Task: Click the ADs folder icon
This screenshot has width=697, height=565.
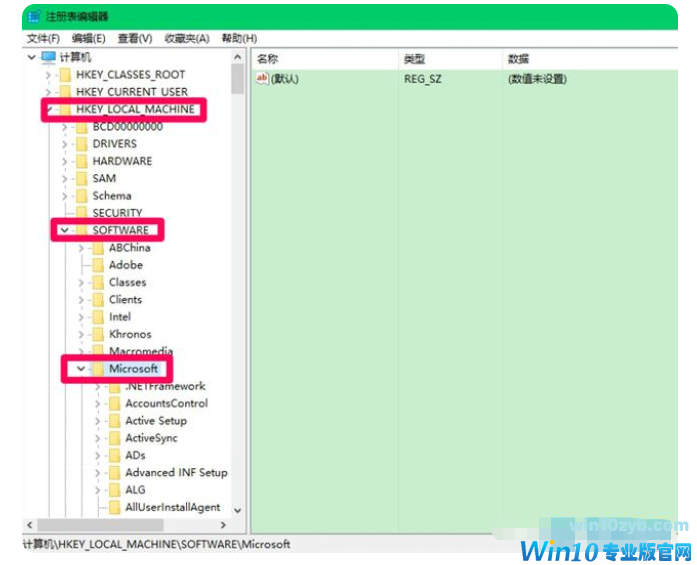Action: click(115, 456)
